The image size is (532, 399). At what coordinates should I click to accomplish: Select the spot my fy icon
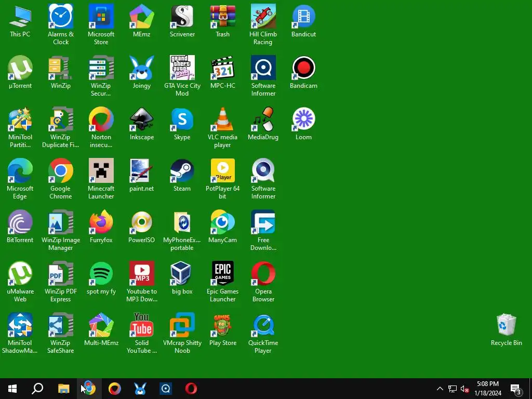[x=101, y=278]
